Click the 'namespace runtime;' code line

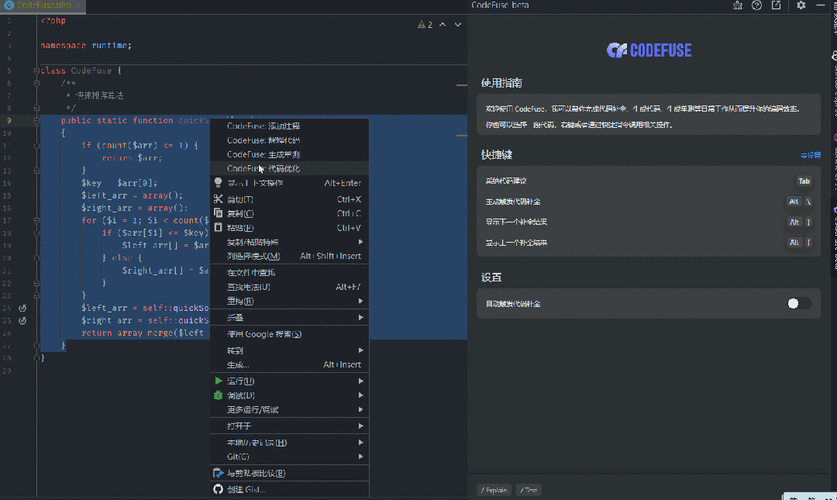(86, 45)
